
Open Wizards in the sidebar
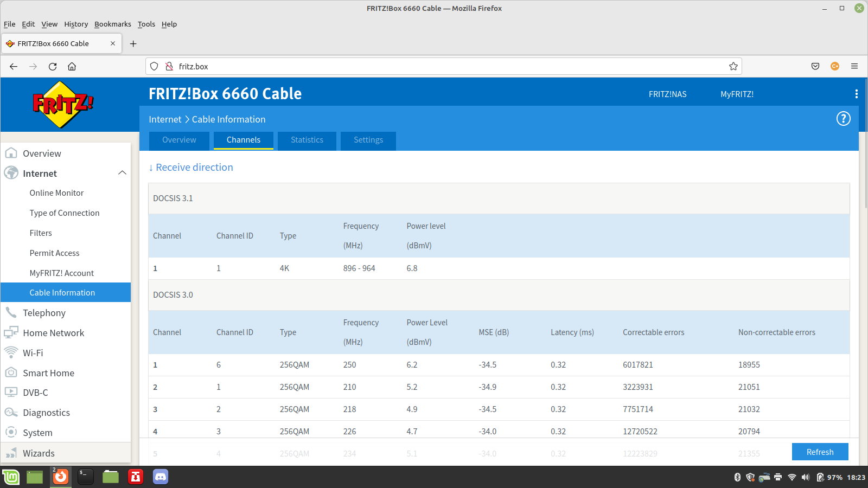coord(66,453)
